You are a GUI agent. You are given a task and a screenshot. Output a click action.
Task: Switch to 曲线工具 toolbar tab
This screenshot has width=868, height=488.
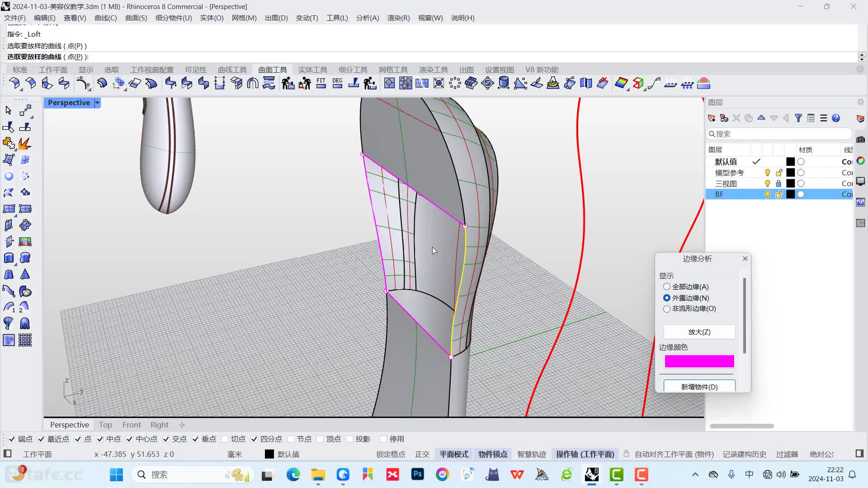pos(232,70)
